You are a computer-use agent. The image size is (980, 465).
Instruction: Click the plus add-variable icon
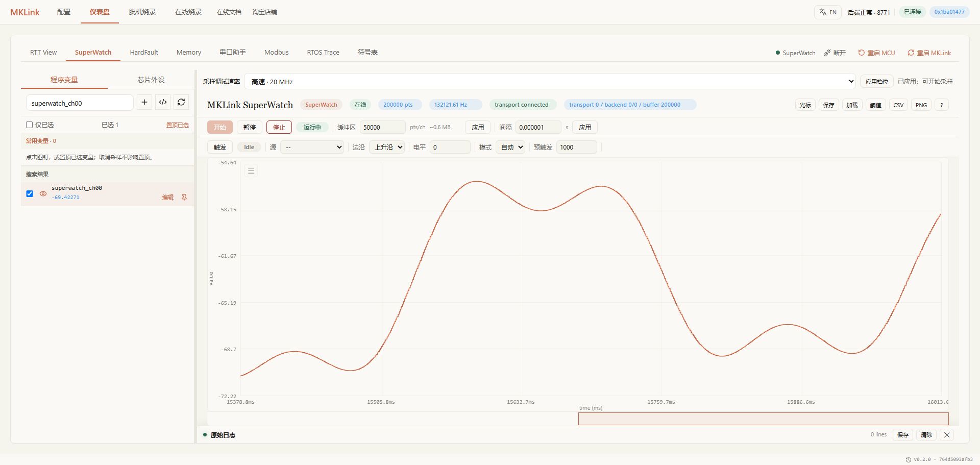click(144, 103)
